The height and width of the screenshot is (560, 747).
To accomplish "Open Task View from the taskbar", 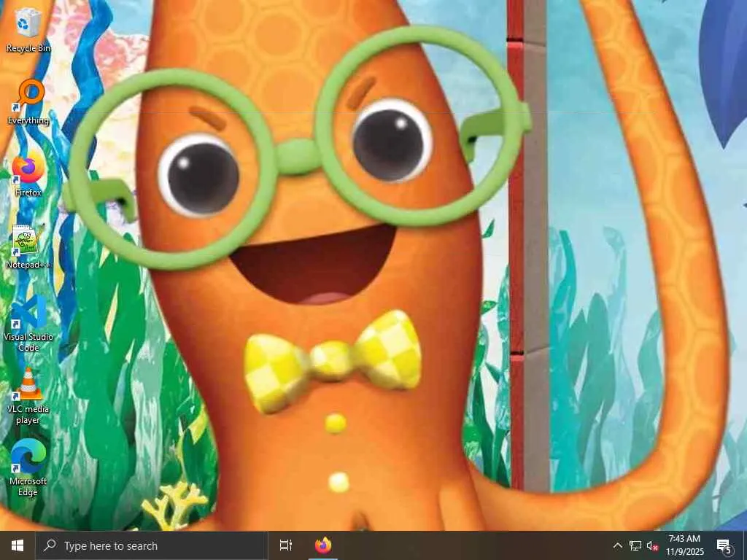I will tap(286, 545).
